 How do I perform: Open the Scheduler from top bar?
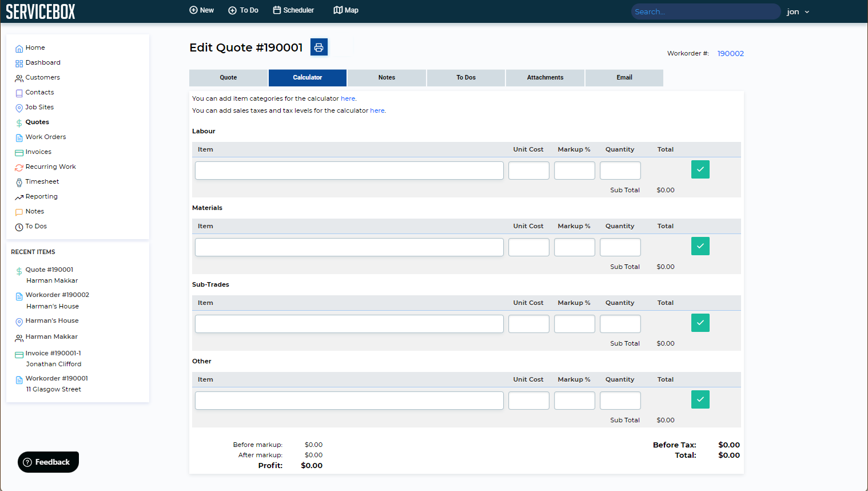293,10
